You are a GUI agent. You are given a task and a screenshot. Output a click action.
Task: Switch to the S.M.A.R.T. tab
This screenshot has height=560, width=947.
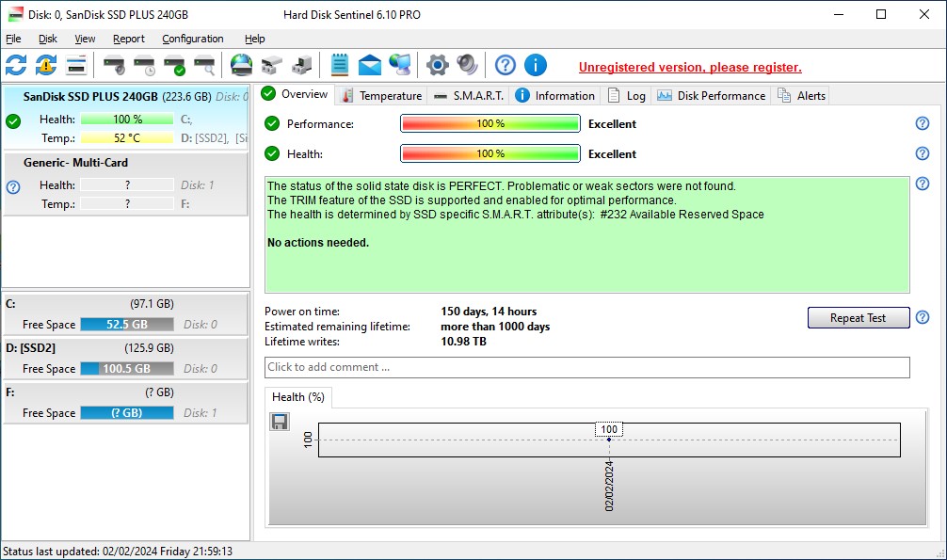(470, 95)
